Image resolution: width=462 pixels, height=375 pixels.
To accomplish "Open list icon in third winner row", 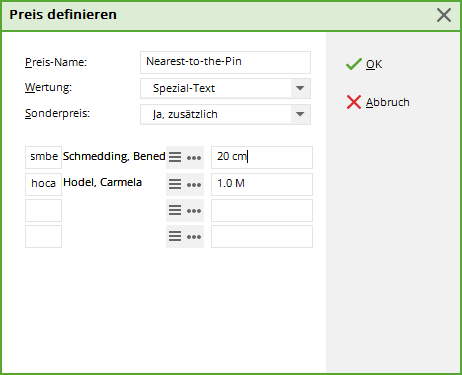I will tap(175, 210).
